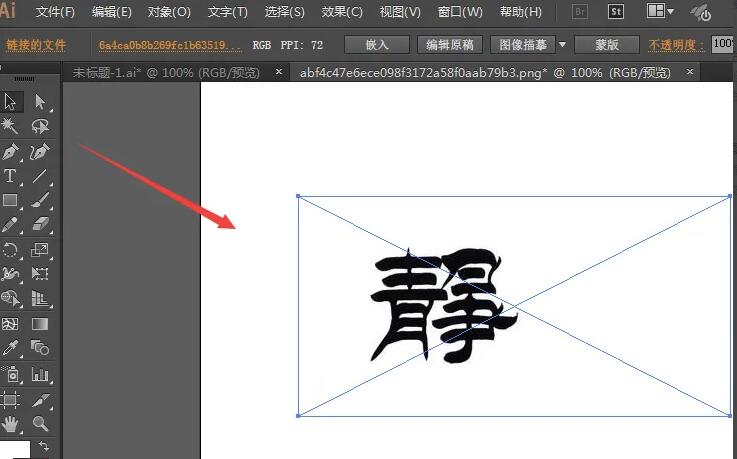Select the Zoom tool
Image resolution: width=737 pixels, height=459 pixels.
pyautogui.click(x=40, y=424)
